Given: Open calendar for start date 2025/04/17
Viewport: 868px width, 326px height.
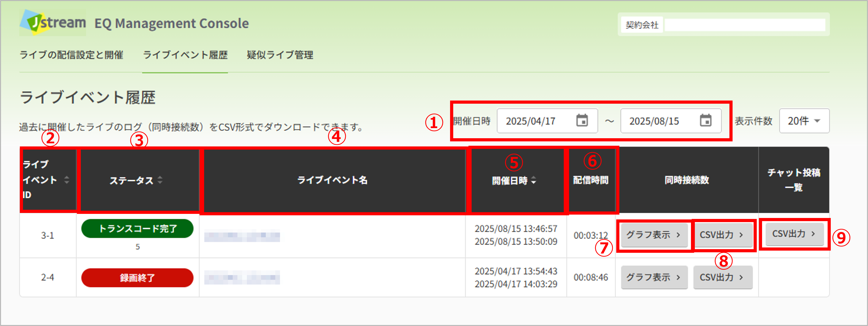Looking at the screenshot, I should tap(582, 121).
